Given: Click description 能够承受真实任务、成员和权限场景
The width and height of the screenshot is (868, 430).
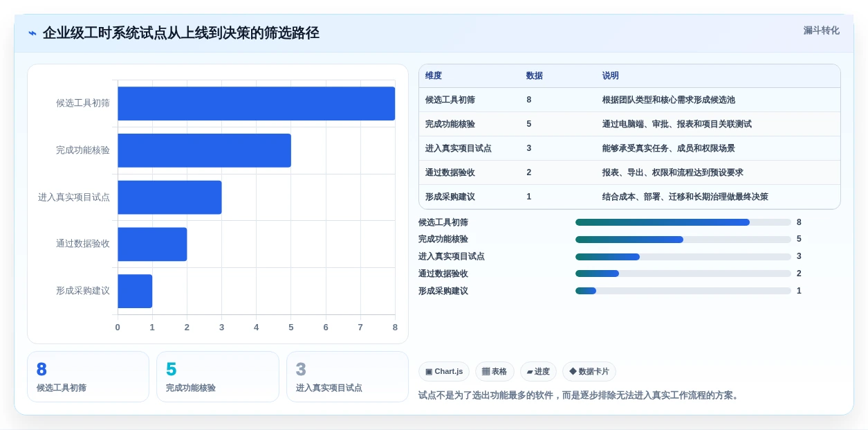Looking at the screenshot, I should pos(669,148).
